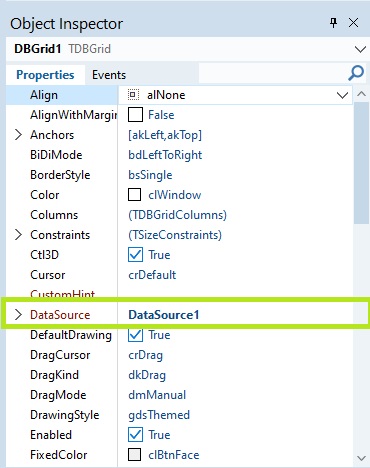The height and width of the screenshot is (468, 370).
Task: Open the DBGrid1 component selector dropdown
Action: [x=360, y=49]
